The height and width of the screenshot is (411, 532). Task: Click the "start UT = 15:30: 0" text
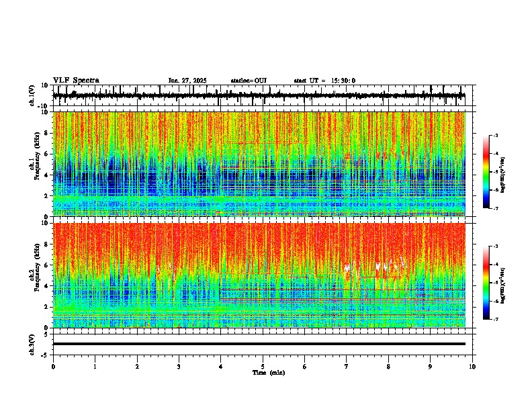click(x=324, y=81)
